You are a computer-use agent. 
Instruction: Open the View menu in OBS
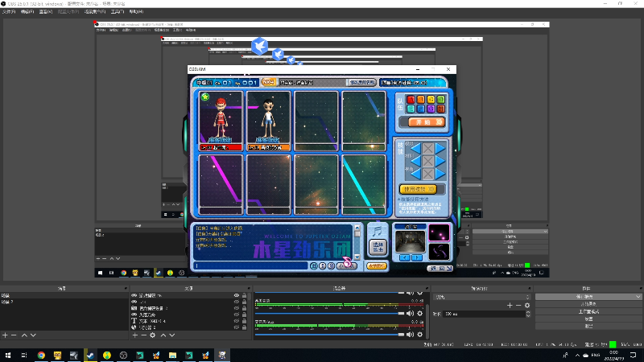[x=46, y=12]
